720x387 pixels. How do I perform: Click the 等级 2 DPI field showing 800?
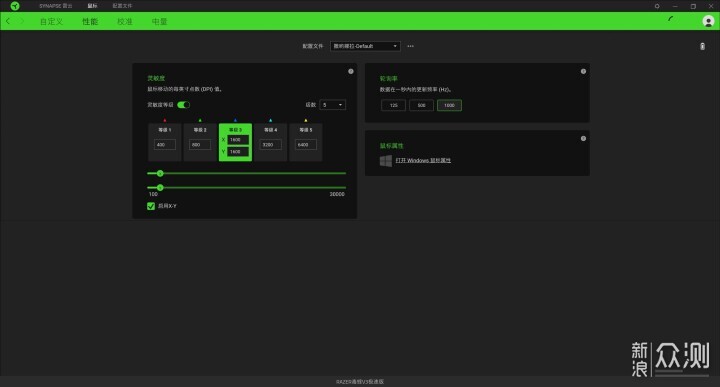click(200, 145)
